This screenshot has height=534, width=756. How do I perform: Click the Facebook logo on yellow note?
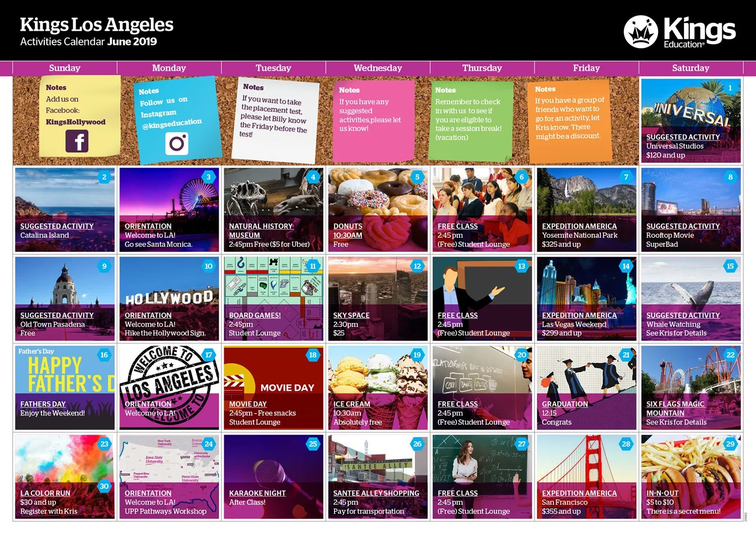77,141
